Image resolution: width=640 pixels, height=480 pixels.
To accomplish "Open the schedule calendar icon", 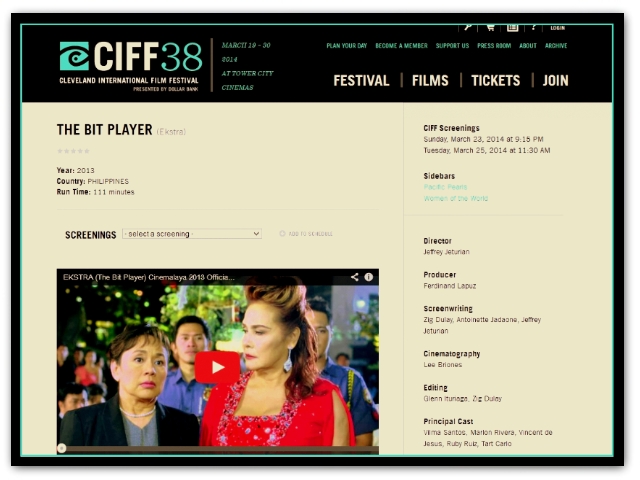I will click(513, 27).
